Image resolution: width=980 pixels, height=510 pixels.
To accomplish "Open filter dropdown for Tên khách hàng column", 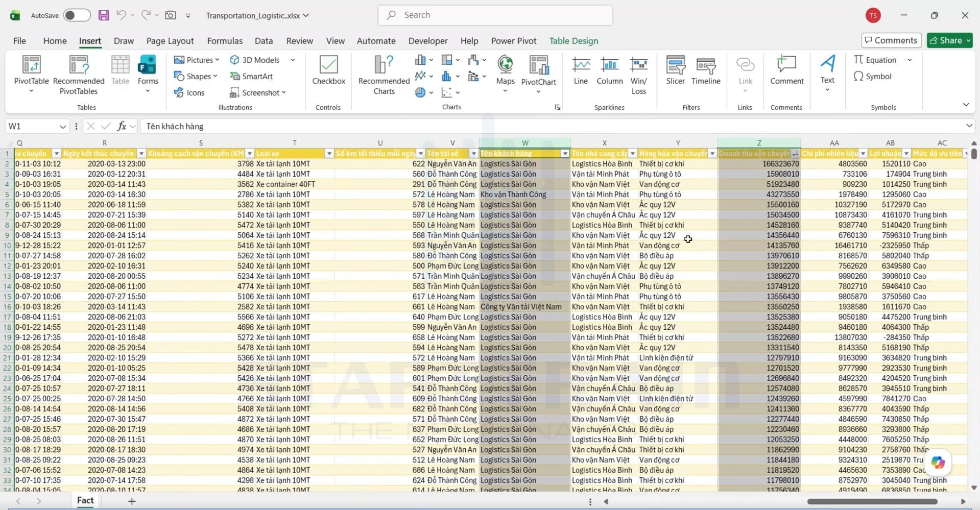I will pyautogui.click(x=565, y=154).
